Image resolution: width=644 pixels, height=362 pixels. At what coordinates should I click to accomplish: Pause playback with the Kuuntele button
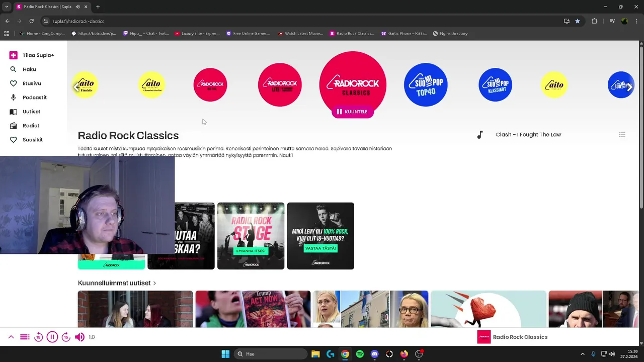(352, 112)
